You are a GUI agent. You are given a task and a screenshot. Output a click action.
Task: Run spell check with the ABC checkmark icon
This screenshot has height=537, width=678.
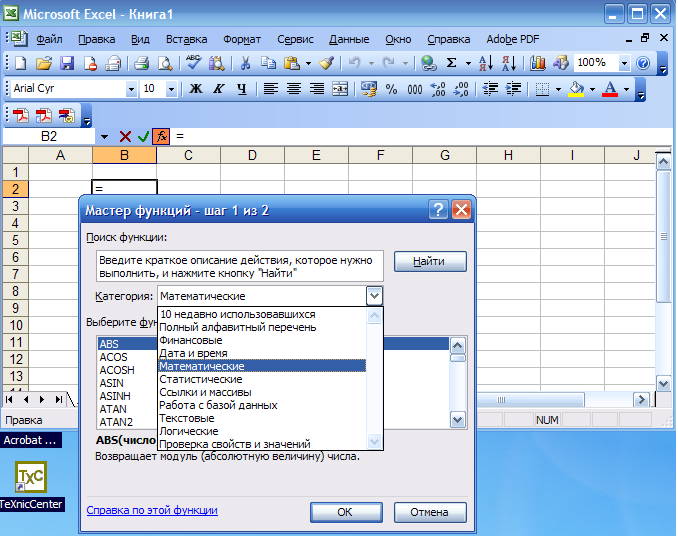pyautogui.click(x=193, y=63)
